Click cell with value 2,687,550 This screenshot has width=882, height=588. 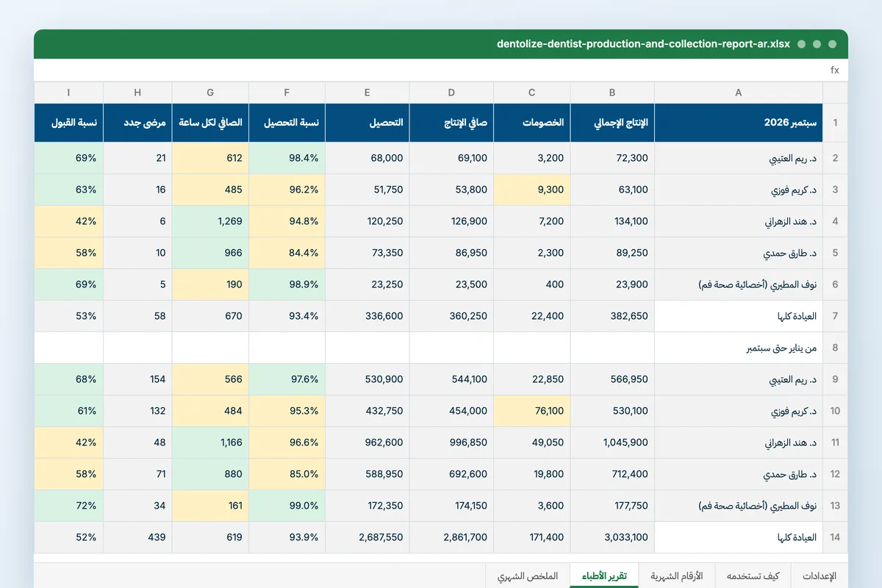(367, 537)
